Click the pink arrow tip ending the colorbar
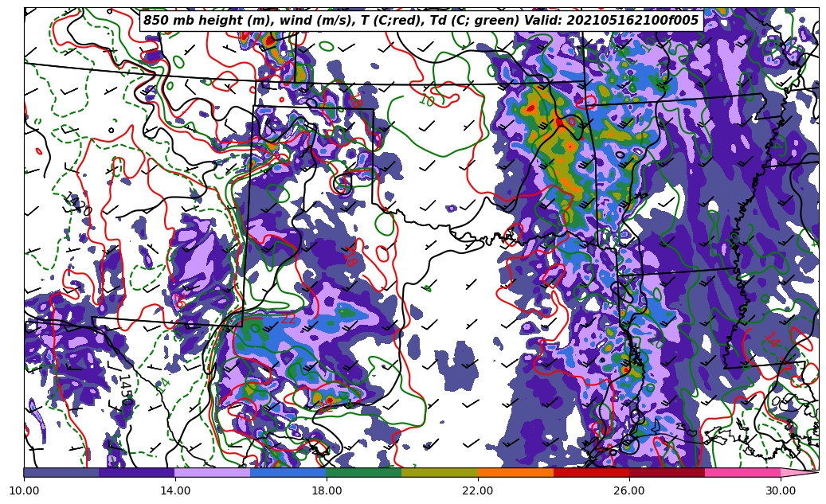 [799, 472]
